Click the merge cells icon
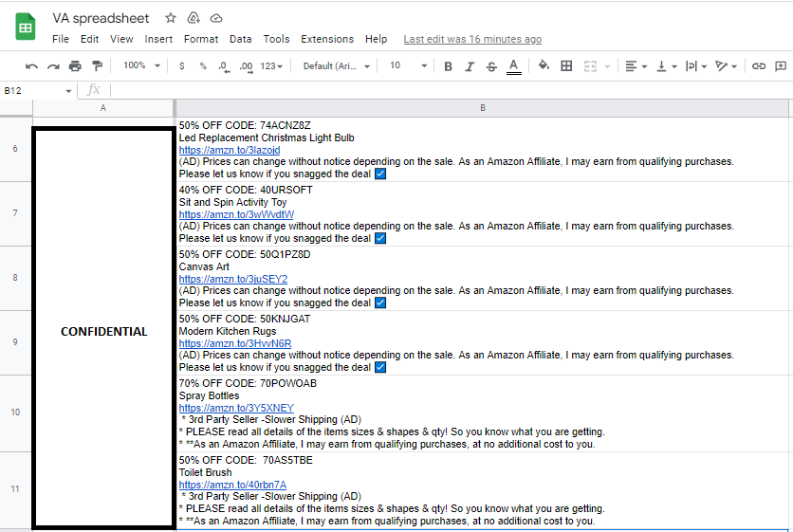Viewport: 793px width, 532px height. 590,66
